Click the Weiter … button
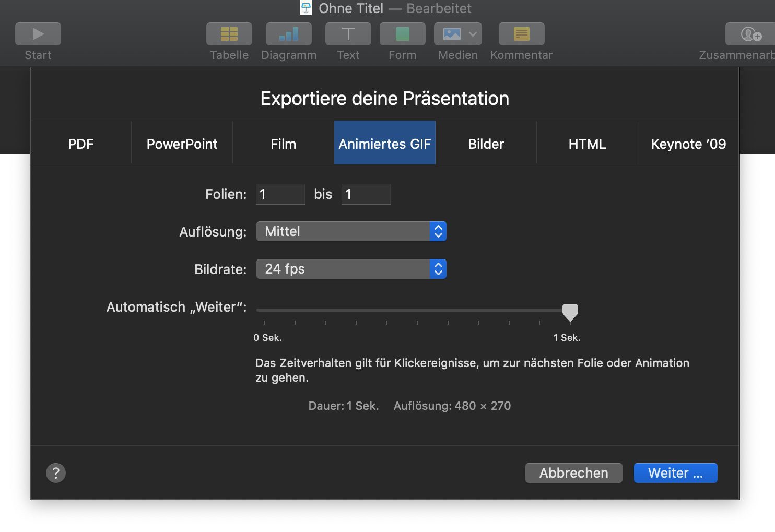 pos(675,473)
